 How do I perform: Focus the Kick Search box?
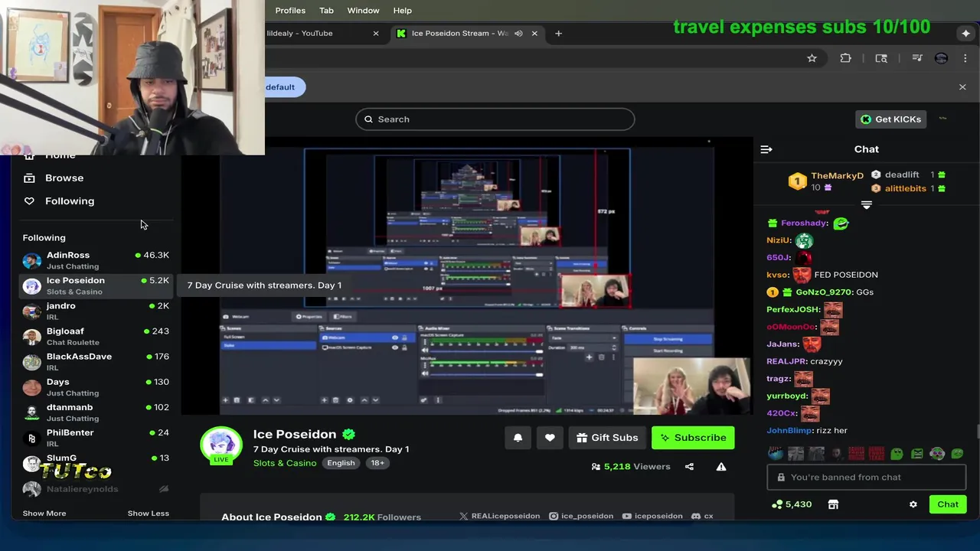point(495,119)
